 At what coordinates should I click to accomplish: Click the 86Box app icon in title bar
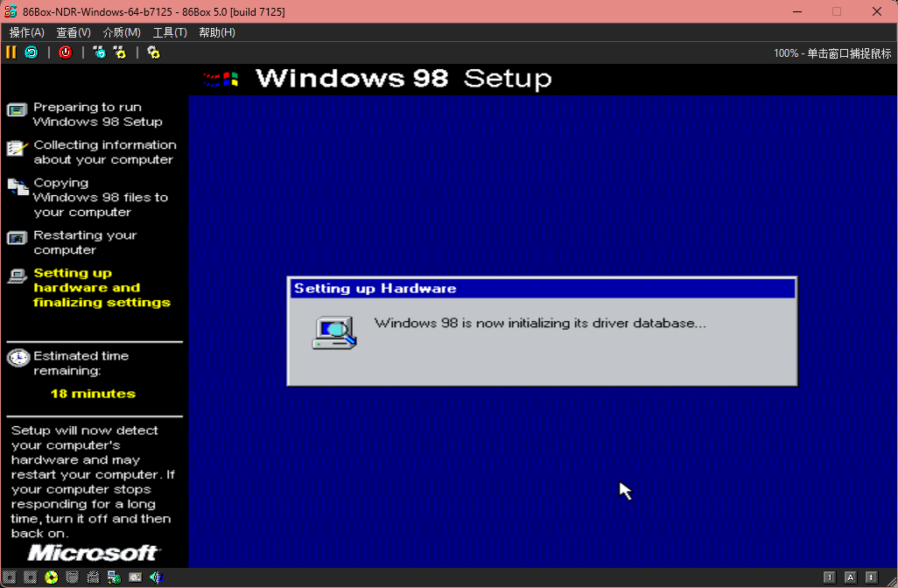tap(11, 11)
